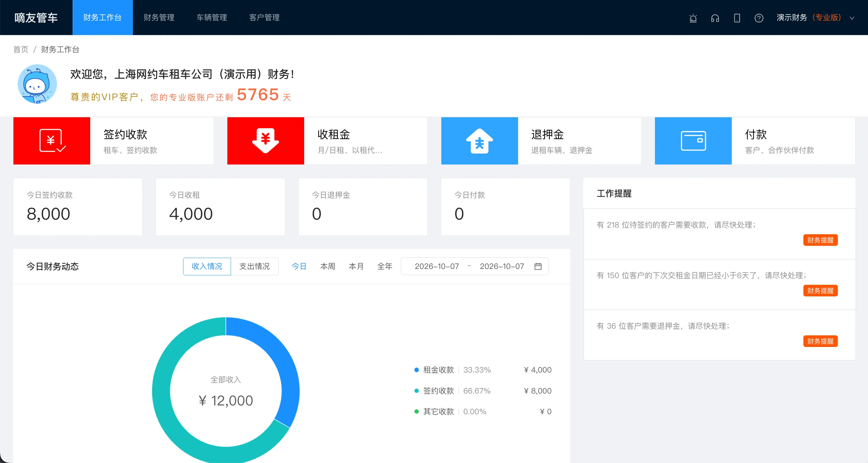Click the ¥ 12,000 total in donut center
This screenshot has width=868, height=463.
tap(226, 401)
